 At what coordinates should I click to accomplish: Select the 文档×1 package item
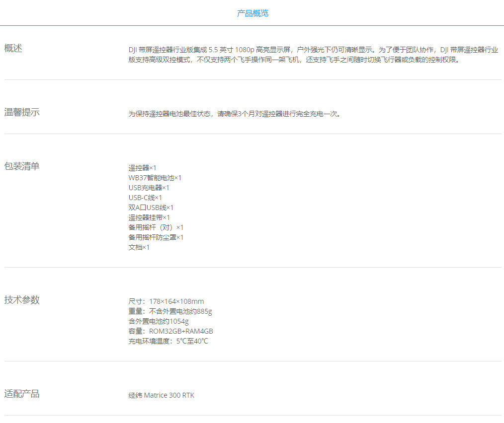139,247
